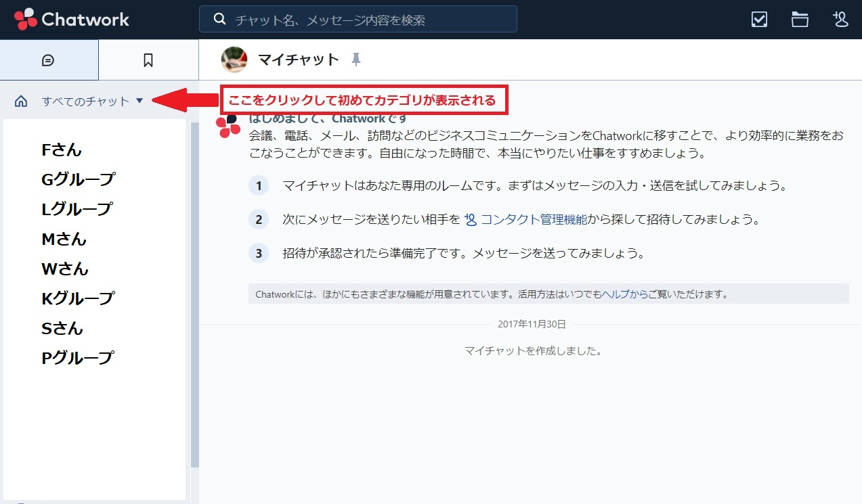Toggle the pin icon next to マイチャット
The image size is (862, 504).
(356, 60)
